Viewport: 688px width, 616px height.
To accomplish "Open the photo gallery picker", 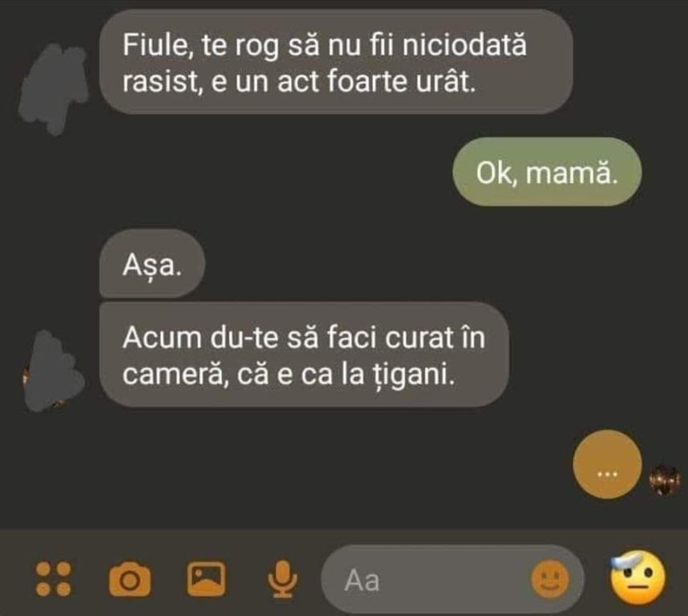I will 206,579.
